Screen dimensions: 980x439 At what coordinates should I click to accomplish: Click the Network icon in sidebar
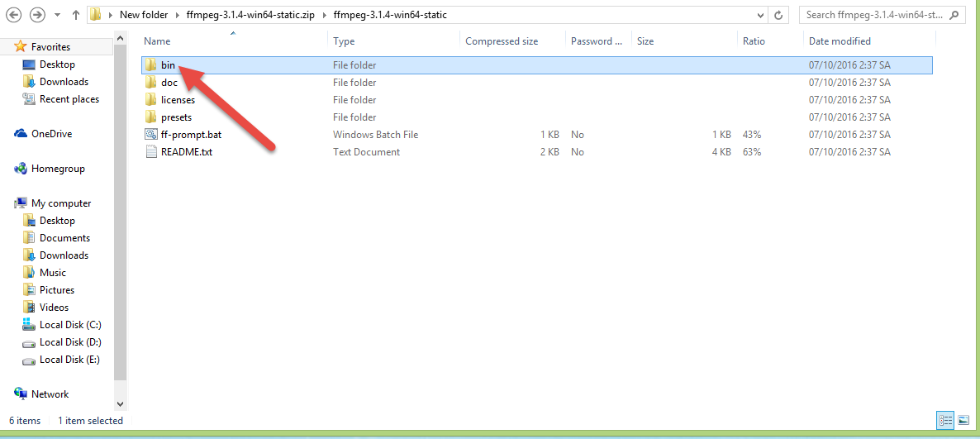pyautogui.click(x=21, y=394)
